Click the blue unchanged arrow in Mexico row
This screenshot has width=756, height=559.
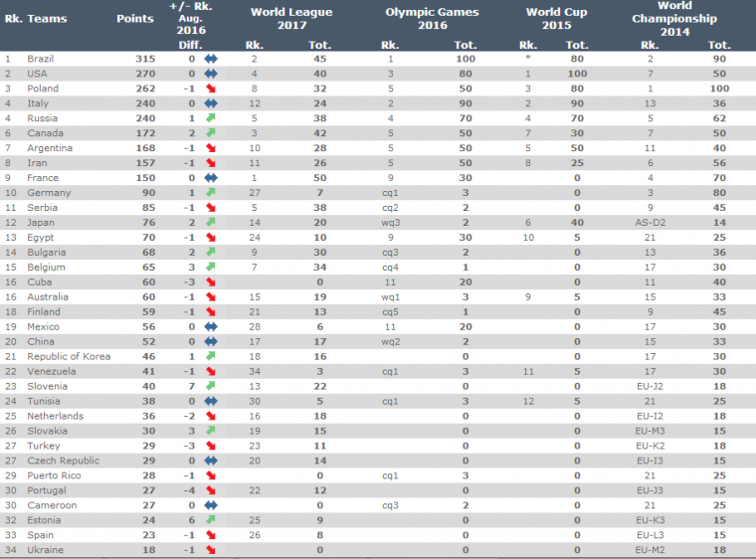pyautogui.click(x=211, y=327)
